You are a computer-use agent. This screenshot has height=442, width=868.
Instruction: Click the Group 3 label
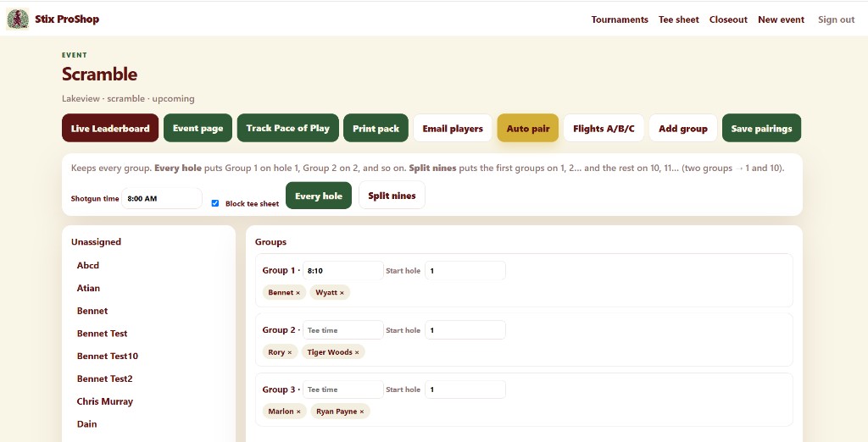point(278,390)
